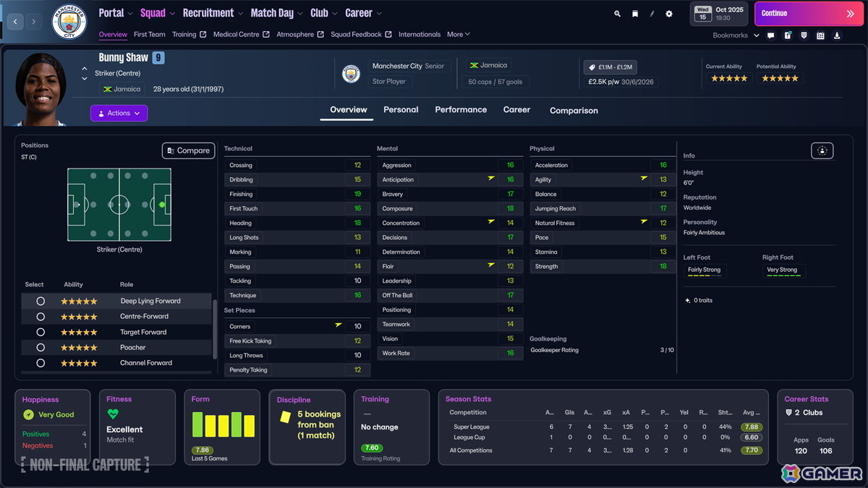Click the chat bubble icon near Bookmarks
This screenshot has height=488, width=868.
click(770, 35)
